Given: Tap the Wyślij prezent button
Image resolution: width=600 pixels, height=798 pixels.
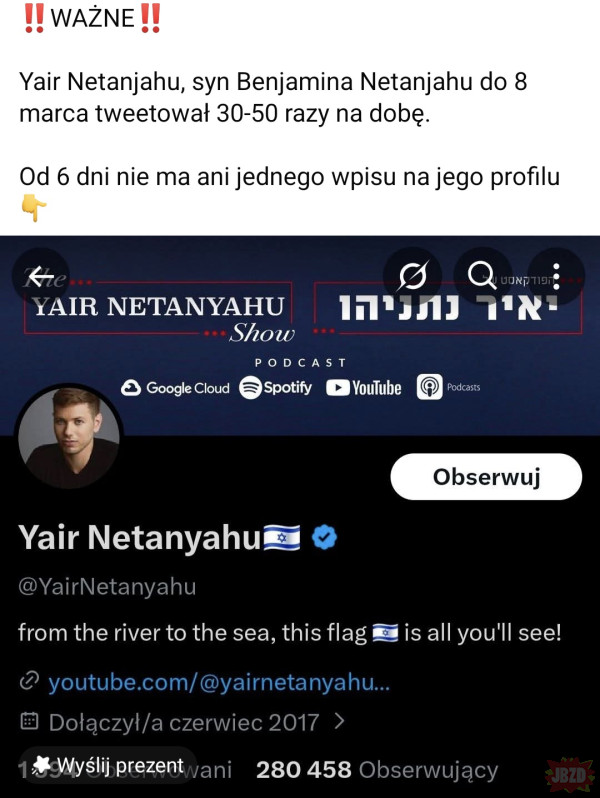Looking at the screenshot, I should 108,766.
